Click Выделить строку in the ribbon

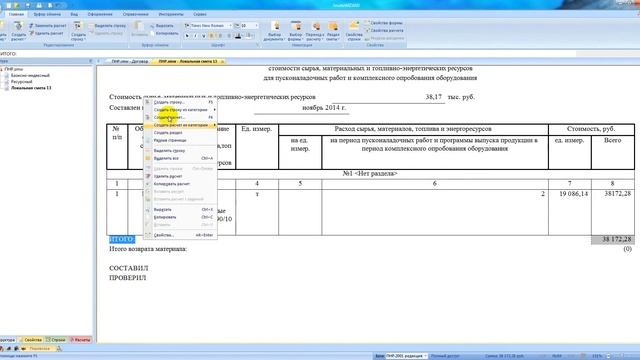(x=107, y=26)
